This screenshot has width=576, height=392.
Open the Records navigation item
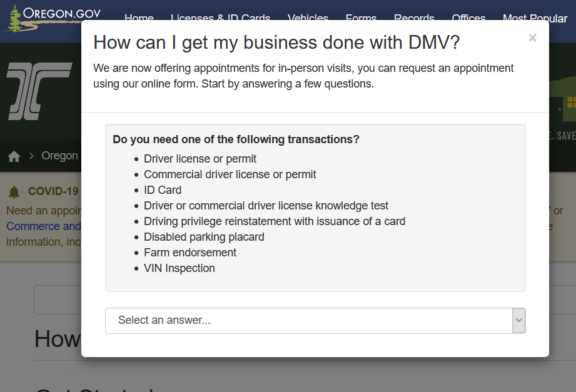tap(414, 18)
